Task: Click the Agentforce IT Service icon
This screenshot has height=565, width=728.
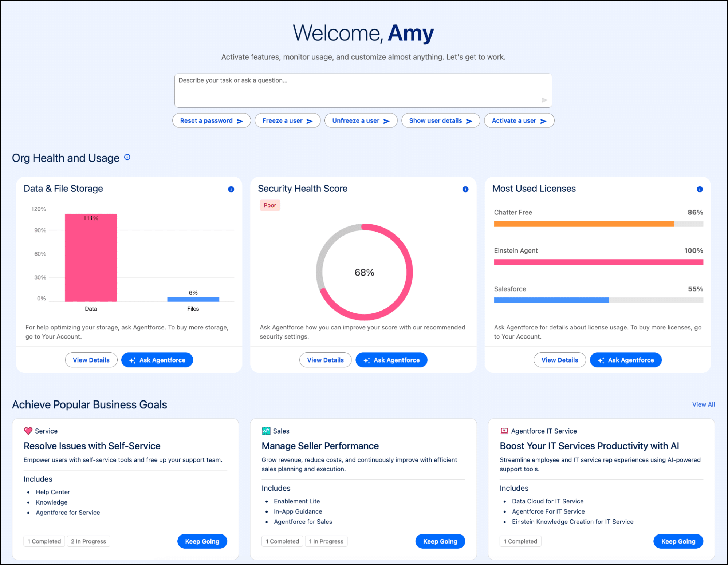Action: (504, 431)
